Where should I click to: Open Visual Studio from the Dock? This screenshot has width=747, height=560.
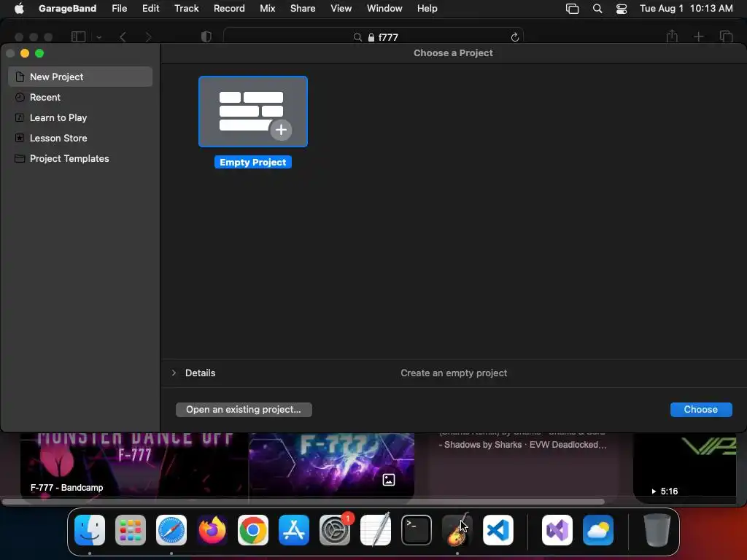click(x=557, y=530)
